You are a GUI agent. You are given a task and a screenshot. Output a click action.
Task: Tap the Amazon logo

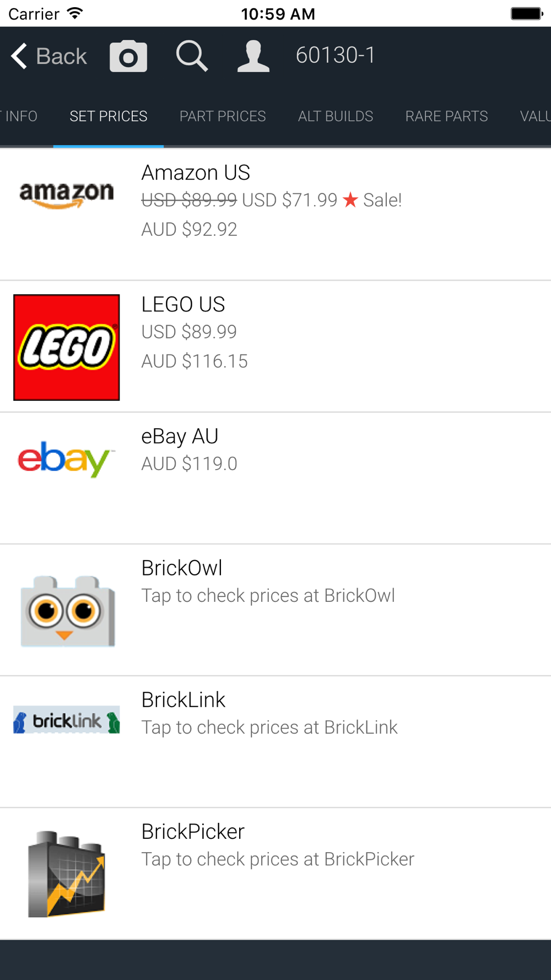point(67,195)
